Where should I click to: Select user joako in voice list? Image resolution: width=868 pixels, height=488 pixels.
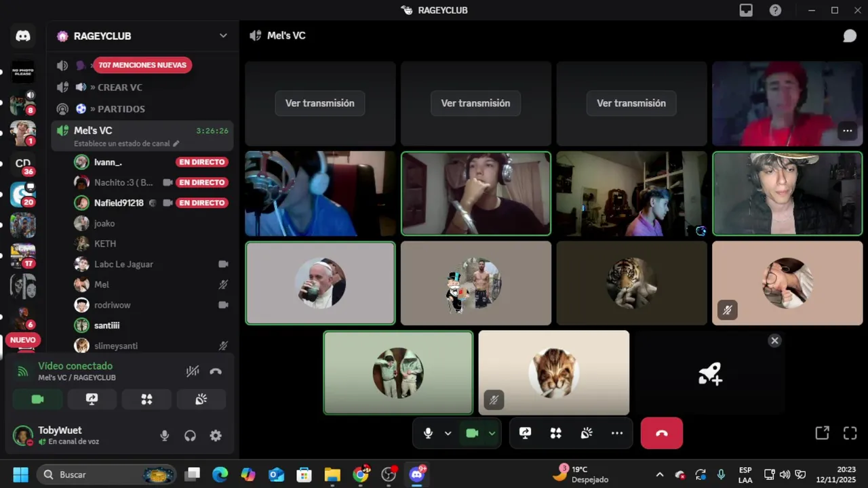pyautogui.click(x=151, y=223)
